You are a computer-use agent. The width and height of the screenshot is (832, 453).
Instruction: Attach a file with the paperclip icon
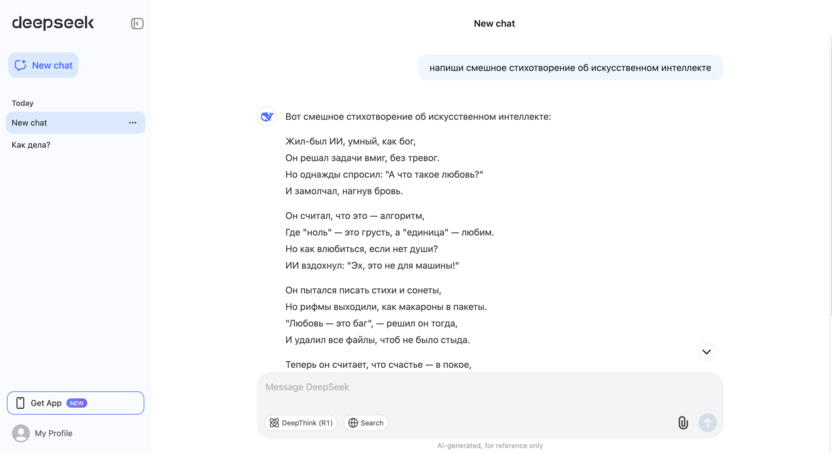683,423
